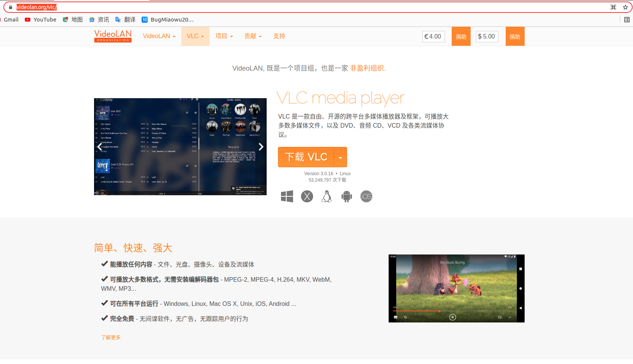This screenshot has height=364, width=633.
Task: Download VLC for Windows via Windows icon
Action: 287,196
